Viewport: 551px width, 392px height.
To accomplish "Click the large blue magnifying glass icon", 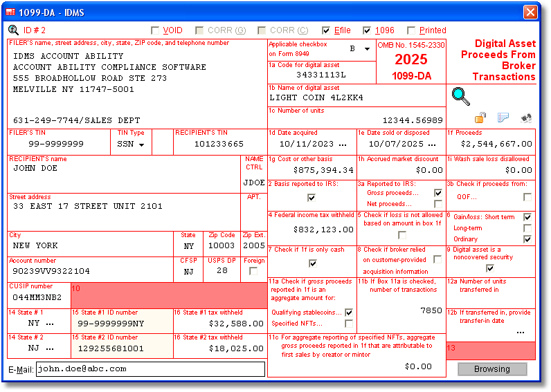I will point(461,97).
